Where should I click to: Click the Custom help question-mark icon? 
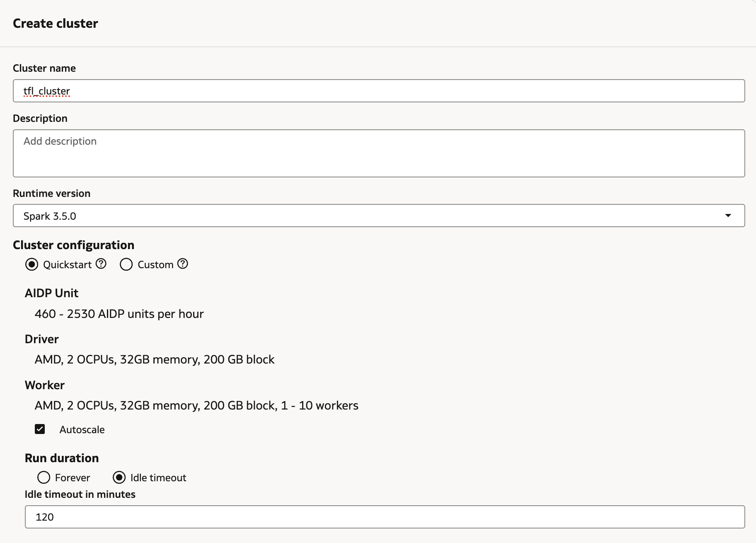tap(183, 264)
